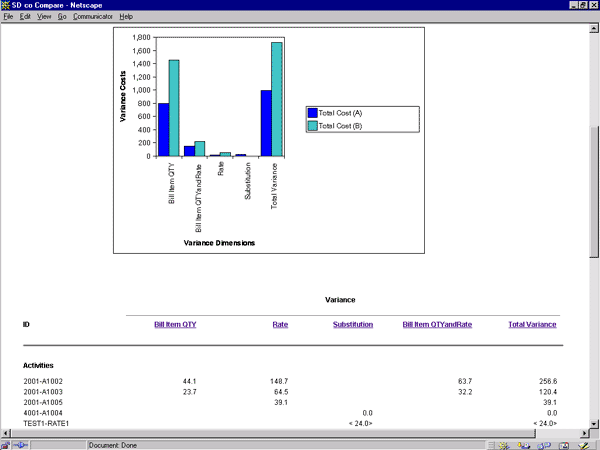Click the 32.2 QTYandRate value
600x450 pixels.
pos(465,392)
